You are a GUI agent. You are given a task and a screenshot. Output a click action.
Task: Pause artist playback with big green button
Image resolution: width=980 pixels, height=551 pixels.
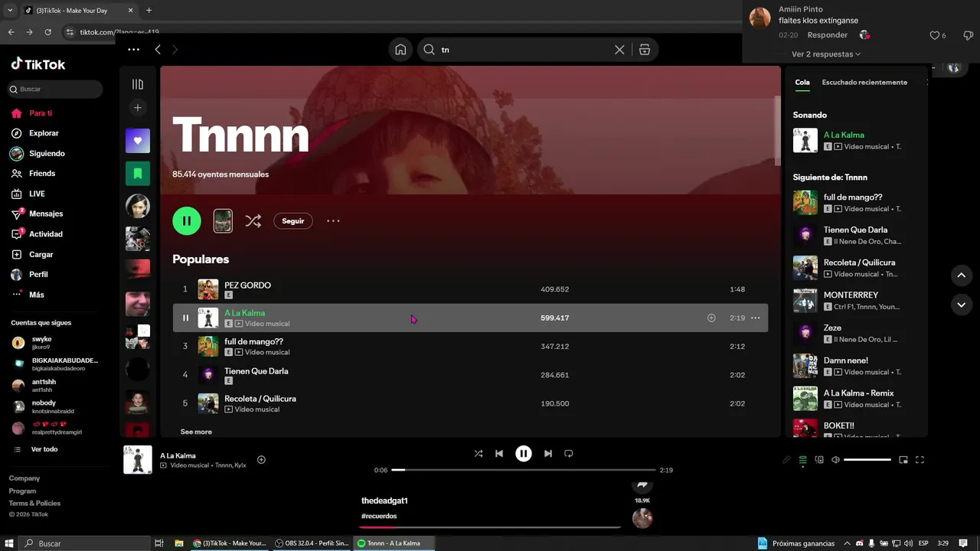tap(187, 221)
